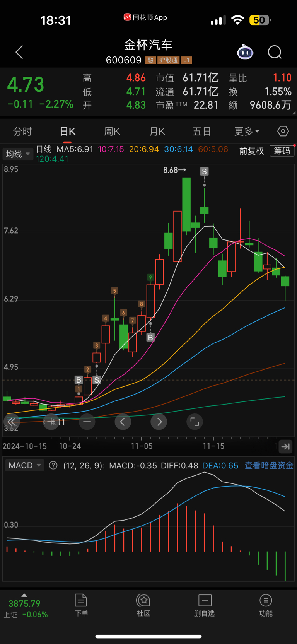Tap MA120 value 120:4.41
Screen dimensions: 297x644
pyautogui.click(x=52, y=159)
